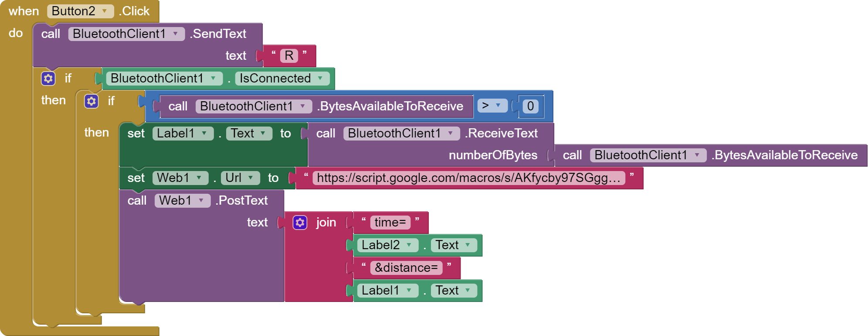This screenshot has height=336, width=868.
Task: Edit the "R" text string field
Action: 289,56
